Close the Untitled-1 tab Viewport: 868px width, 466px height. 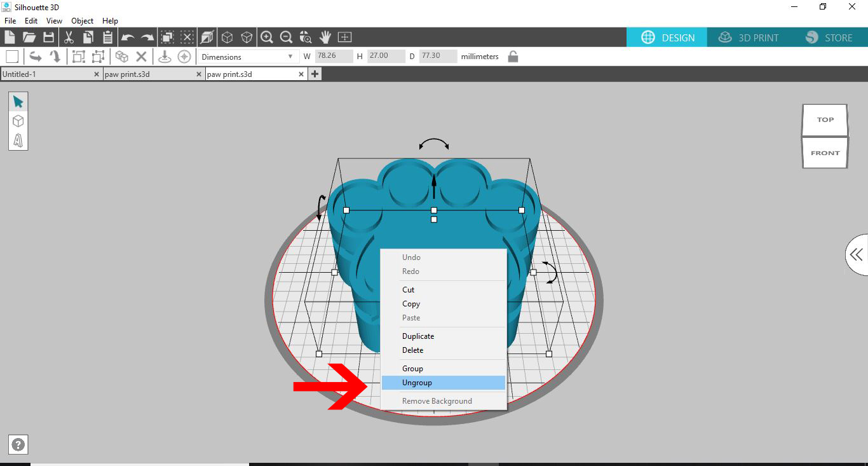tap(97, 74)
